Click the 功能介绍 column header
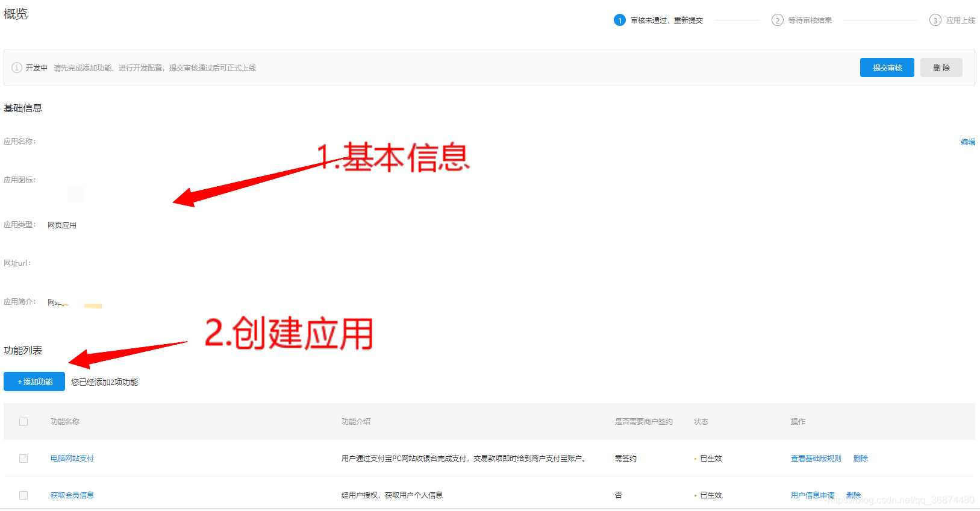980x511 pixels. click(x=356, y=422)
